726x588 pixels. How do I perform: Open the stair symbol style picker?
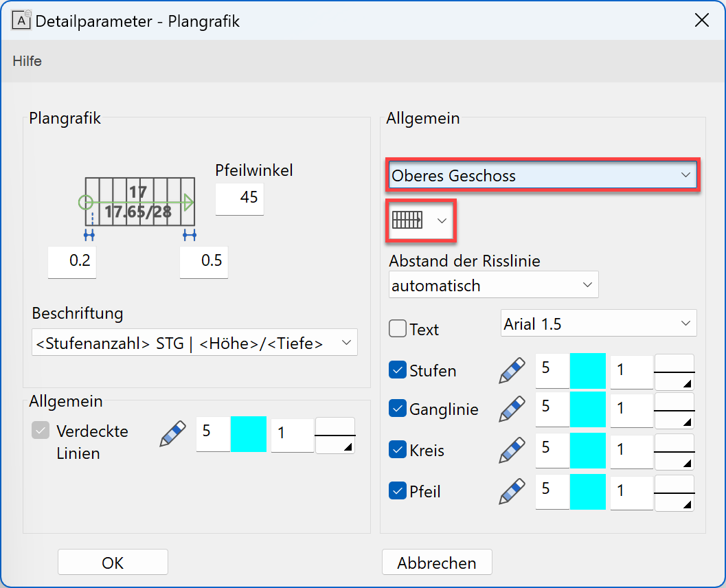[421, 220]
